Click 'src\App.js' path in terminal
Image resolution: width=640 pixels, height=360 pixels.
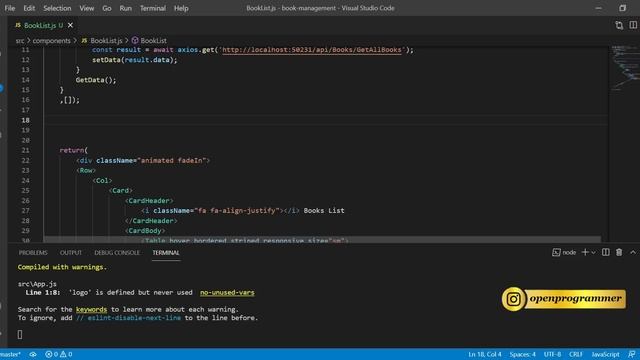[x=37, y=284]
